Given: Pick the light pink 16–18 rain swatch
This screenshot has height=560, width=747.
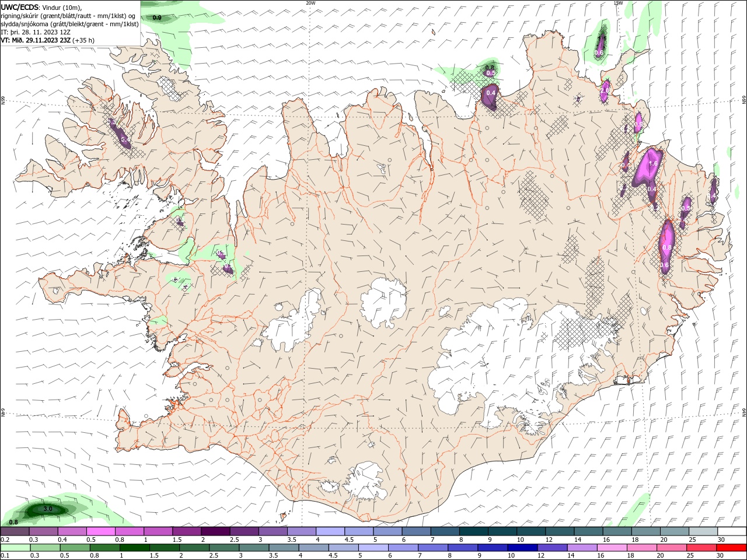Looking at the screenshot, I should pyautogui.click(x=612, y=548).
